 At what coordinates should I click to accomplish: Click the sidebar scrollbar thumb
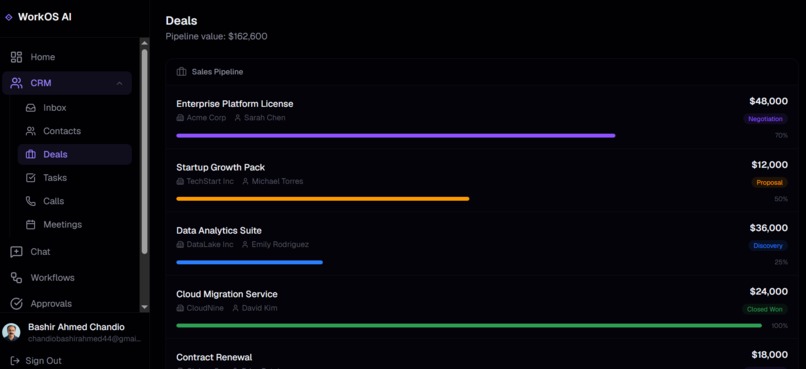[144, 152]
